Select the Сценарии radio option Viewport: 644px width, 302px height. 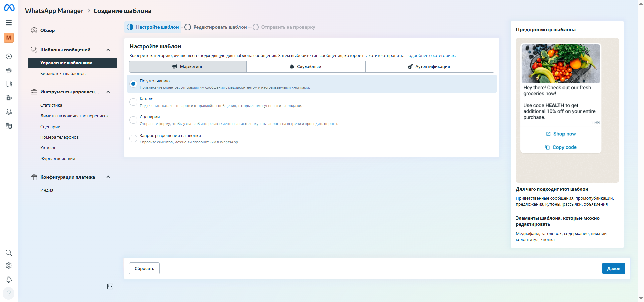click(x=133, y=120)
